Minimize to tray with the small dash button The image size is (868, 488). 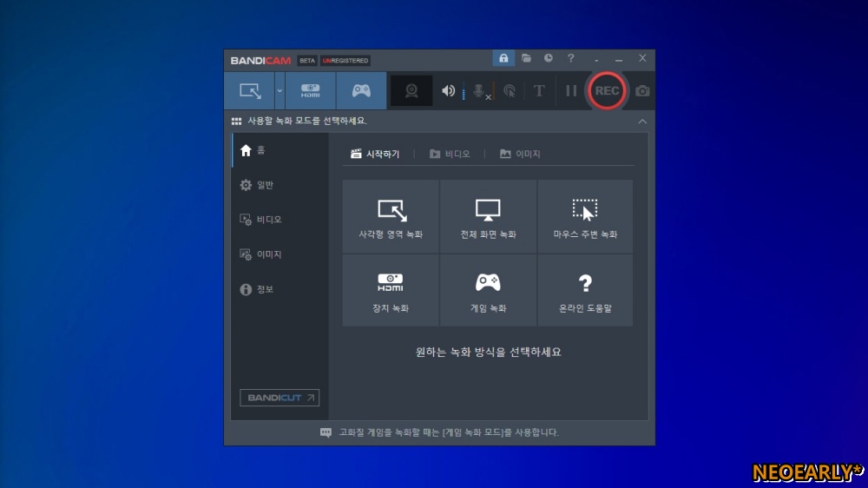596,59
